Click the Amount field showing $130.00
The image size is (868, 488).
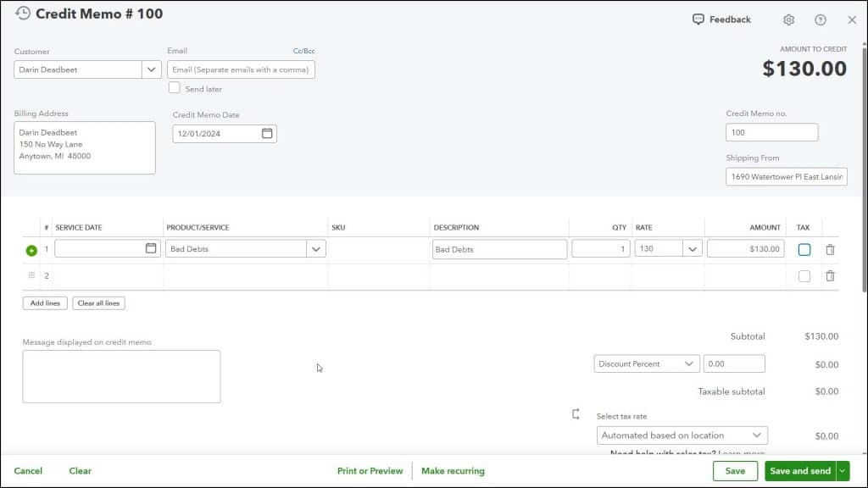pyautogui.click(x=745, y=249)
